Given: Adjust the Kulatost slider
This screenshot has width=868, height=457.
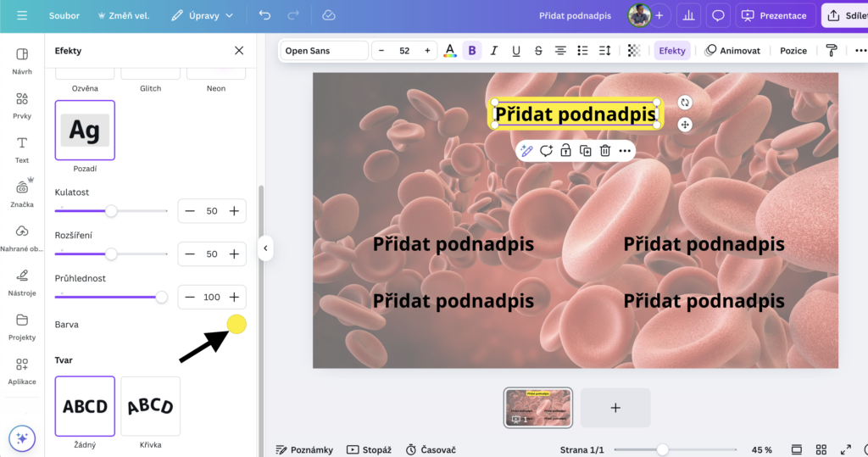Looking at the screenshot, I should tap(111, 211).
